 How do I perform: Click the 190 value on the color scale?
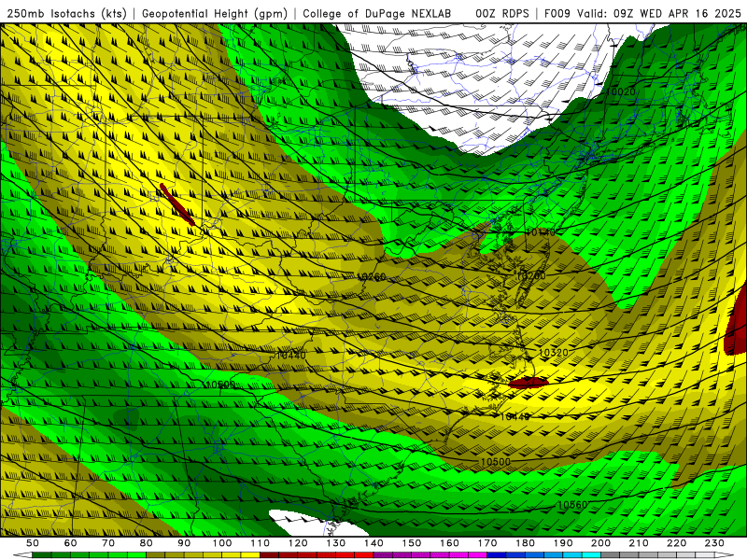point(563,543)
